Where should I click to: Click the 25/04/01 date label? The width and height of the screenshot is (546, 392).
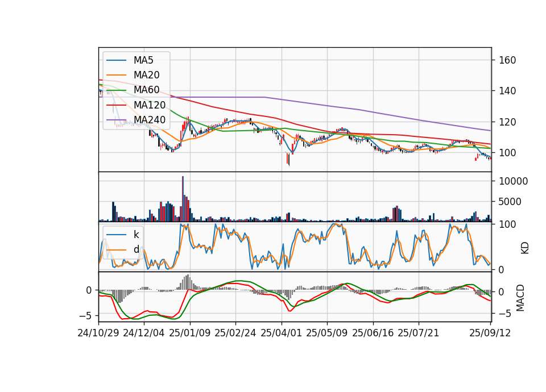282,333
